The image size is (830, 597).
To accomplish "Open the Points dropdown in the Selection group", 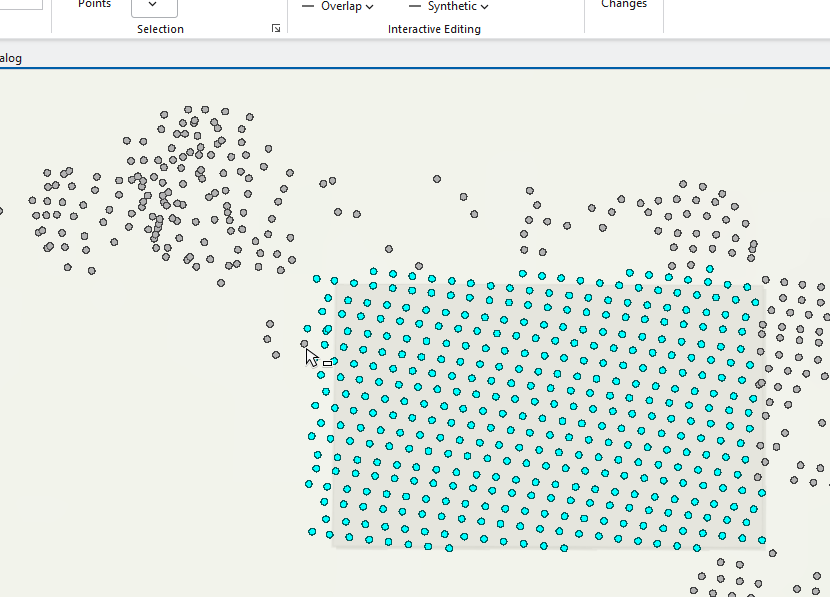I will tap(154, 6).
